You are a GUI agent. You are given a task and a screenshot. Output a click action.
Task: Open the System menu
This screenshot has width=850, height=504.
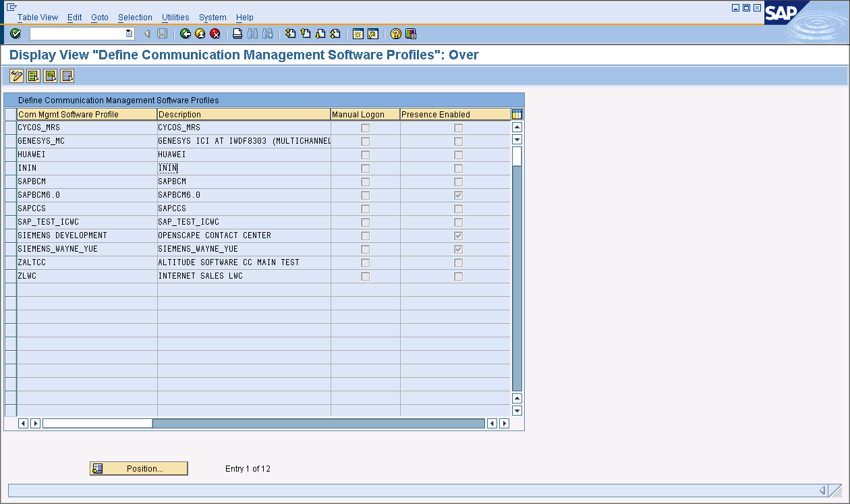click(x=212, y=17)
